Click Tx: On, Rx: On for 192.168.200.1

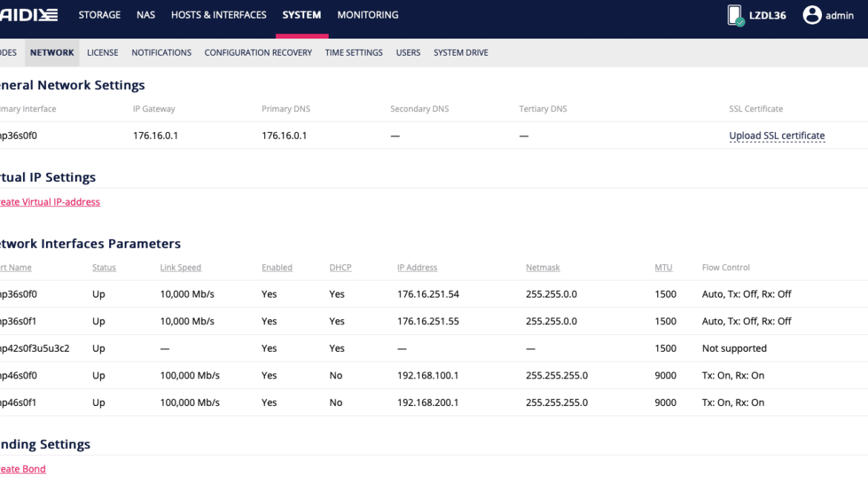click(x=733, y=402)
